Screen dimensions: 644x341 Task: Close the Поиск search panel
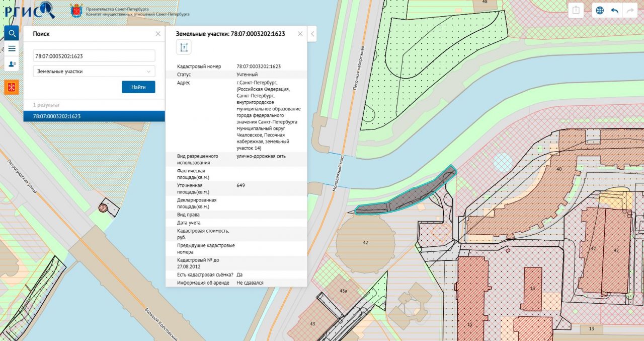158,34
